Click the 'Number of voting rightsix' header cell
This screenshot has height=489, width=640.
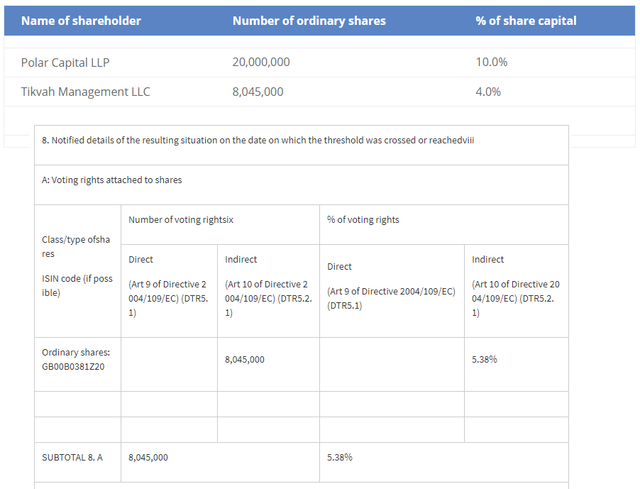[x=220, y=224]
